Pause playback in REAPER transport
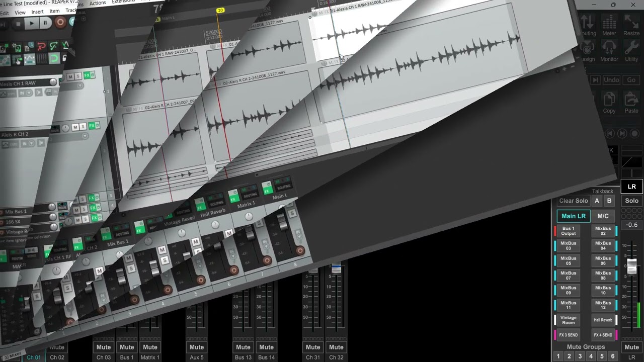644x362 pixels. click(x=45, y=23)
